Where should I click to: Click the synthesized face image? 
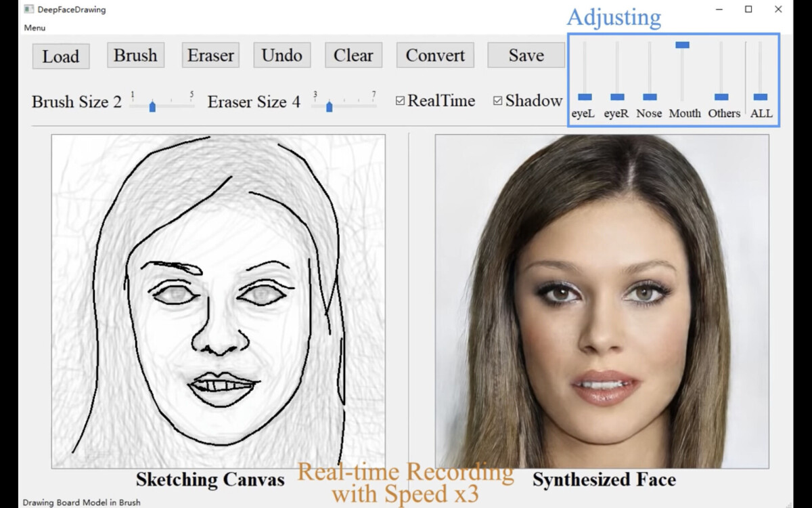point(602,301)
